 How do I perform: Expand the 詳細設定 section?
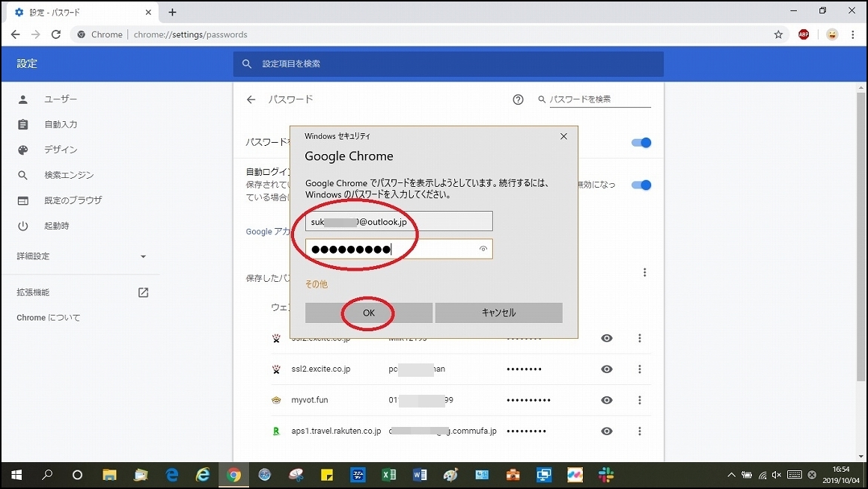(81, 256)
